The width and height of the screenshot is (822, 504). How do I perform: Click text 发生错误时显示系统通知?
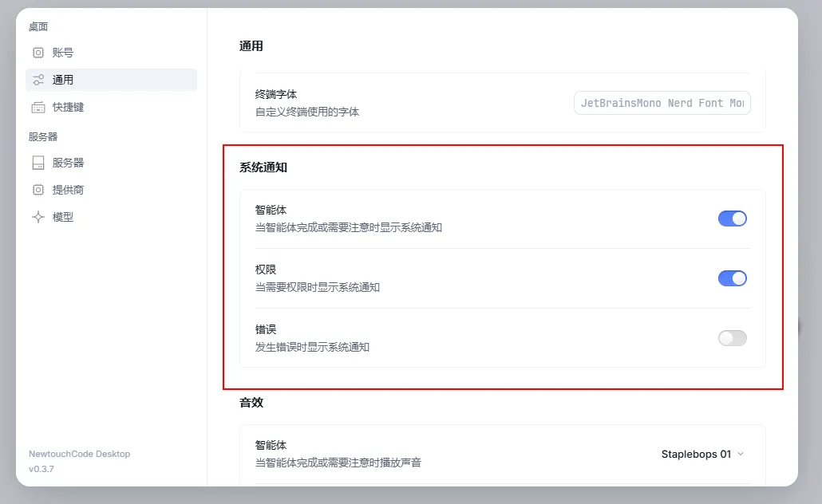pos(312,347)
